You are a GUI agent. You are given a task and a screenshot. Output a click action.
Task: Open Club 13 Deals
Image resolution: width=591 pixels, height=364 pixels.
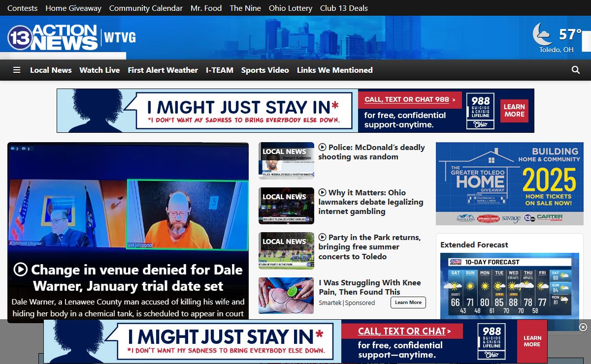344,8
